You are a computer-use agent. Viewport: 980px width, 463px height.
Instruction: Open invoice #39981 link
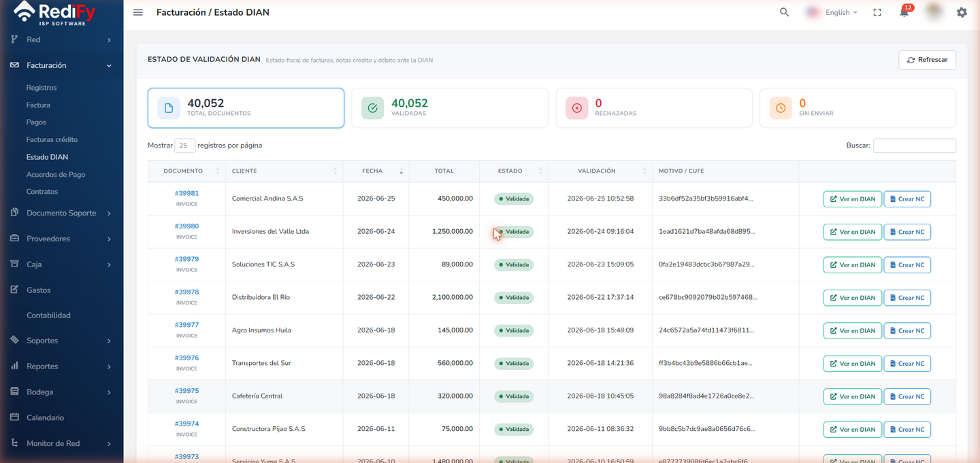pos(186,193)
